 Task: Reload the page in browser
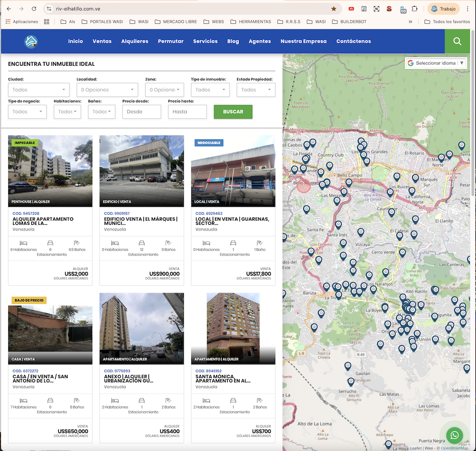(34, 9)
